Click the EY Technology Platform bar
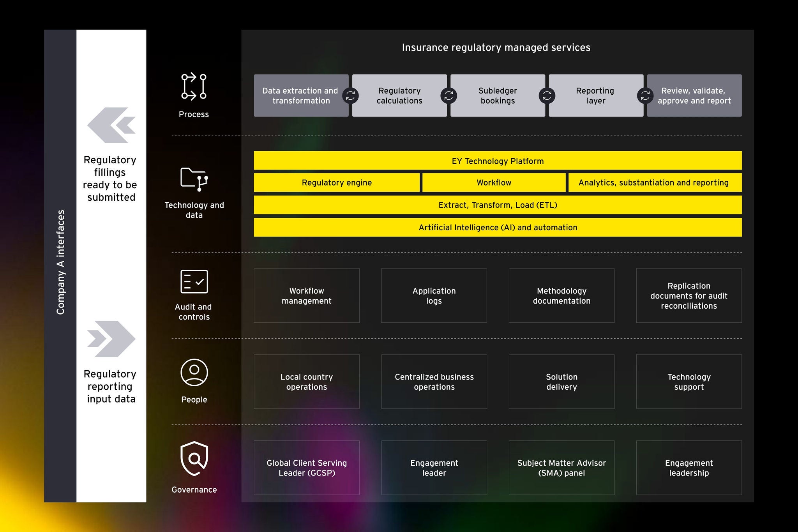 [498, 161]
